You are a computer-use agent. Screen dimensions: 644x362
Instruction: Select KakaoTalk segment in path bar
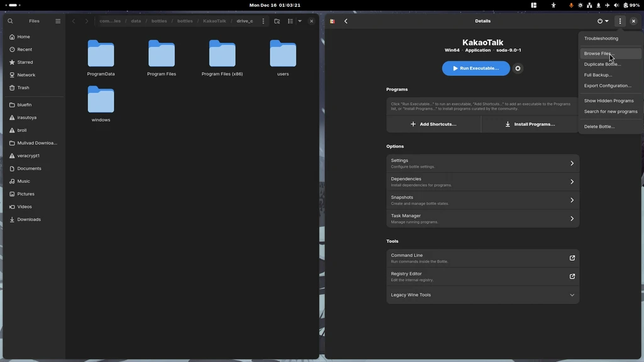click(x=214, y=21)
